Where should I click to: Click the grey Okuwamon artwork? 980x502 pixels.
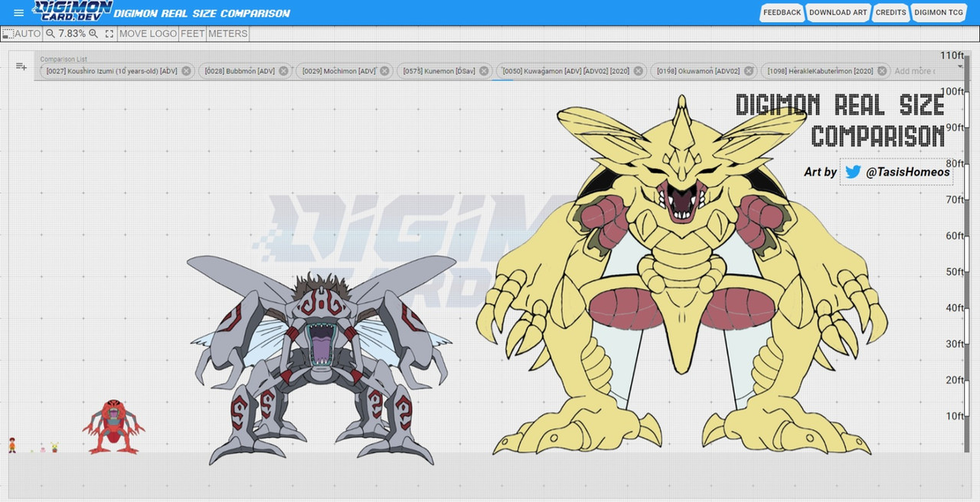point(322,360)
